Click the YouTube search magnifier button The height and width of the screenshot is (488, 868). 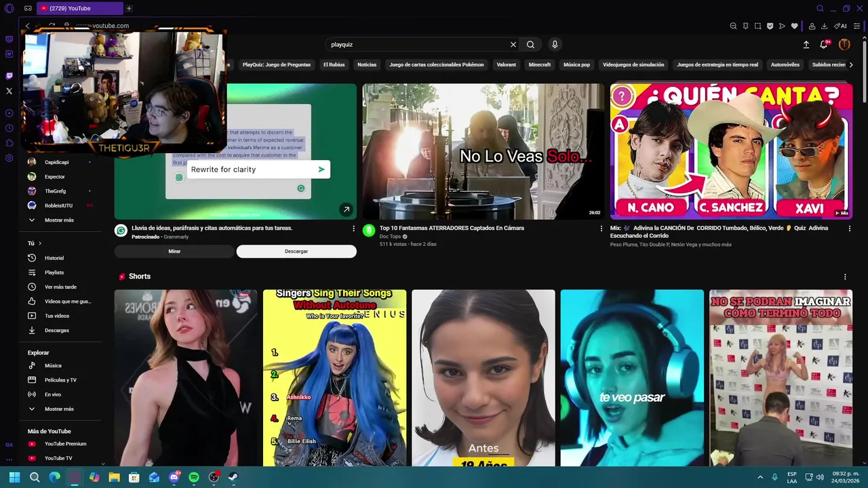point(530,44)
